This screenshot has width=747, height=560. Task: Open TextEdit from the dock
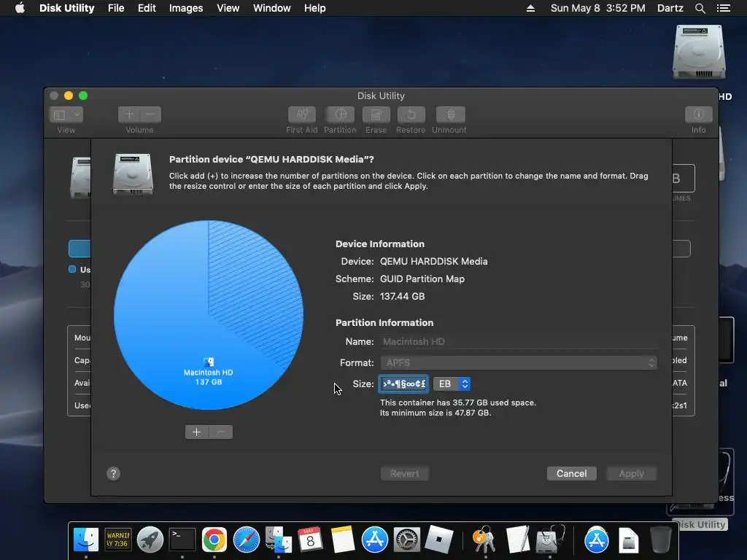pos(517,540)
